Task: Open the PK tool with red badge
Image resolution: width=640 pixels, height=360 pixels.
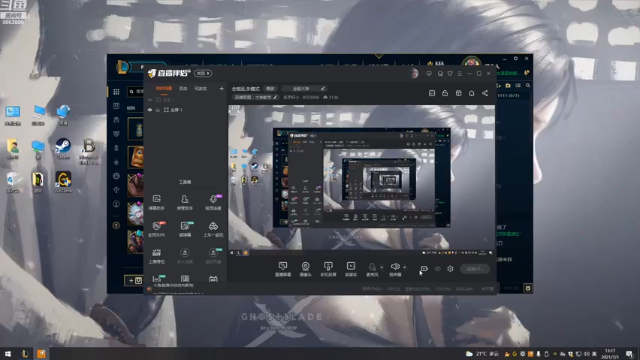Action: point(156,229)
